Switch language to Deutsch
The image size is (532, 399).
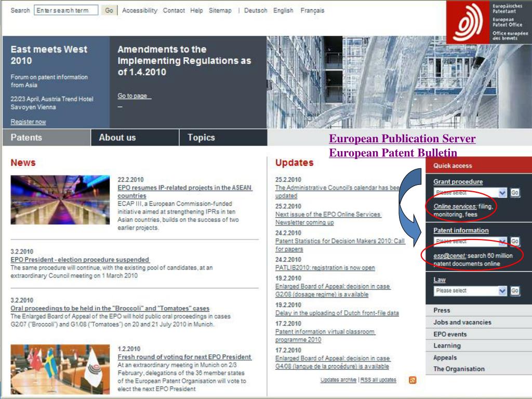click(x=256, y=10)
